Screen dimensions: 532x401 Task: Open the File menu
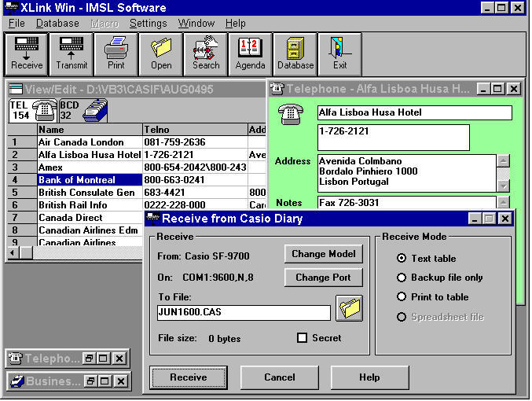(17, 23)
